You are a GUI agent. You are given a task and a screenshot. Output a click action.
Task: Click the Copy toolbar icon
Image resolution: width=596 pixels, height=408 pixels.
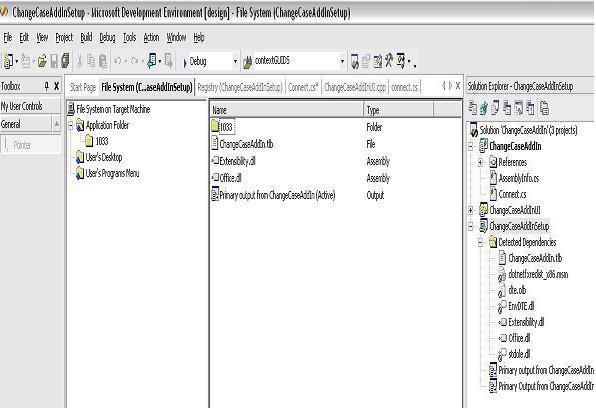tap(91, 61)
